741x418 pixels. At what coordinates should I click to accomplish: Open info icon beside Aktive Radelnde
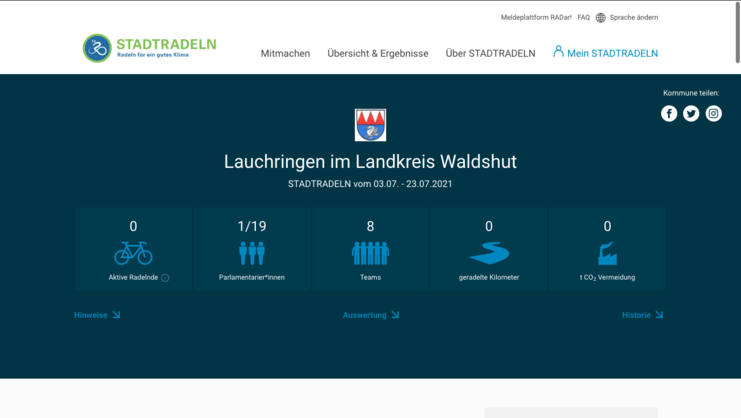165,278
